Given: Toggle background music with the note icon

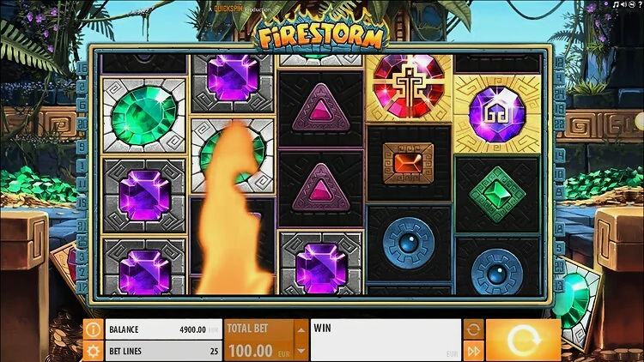Looking at the screenshot, I should (616, 4).
